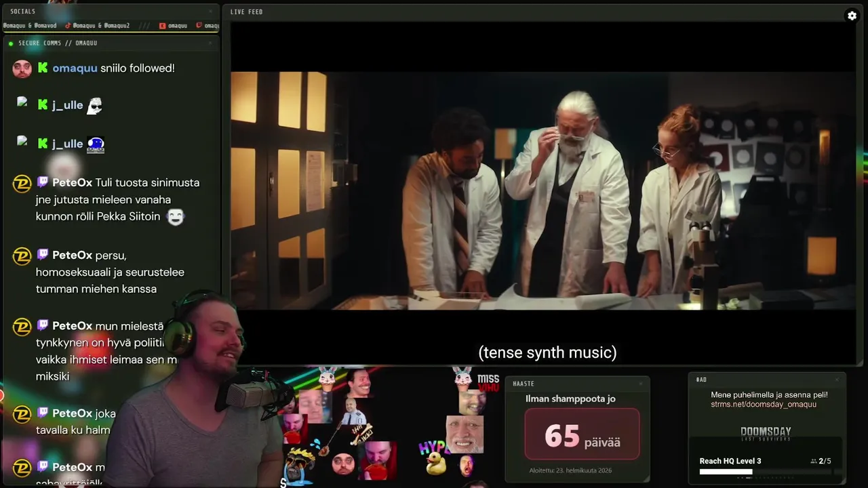868x488 pixels.
Task: Click the 'kunnon rölli Pekka Siitoin' chat line
Action: pyautogui.click(x=98, y=217)
